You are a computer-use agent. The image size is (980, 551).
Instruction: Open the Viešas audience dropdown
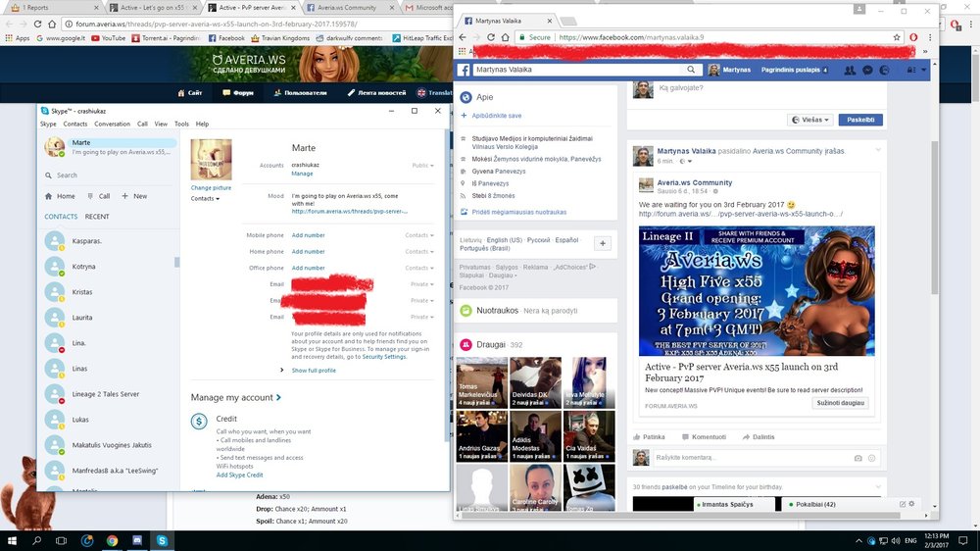(x=810, y=120)
